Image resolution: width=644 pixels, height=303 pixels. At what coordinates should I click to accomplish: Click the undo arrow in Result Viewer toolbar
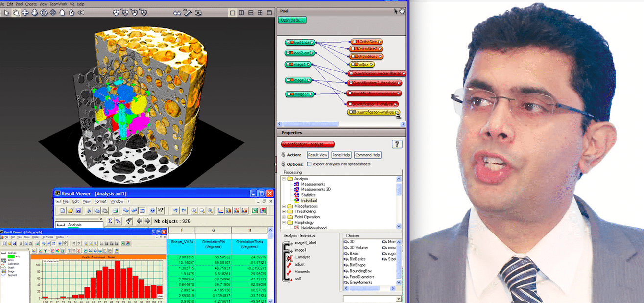(175, 210)
